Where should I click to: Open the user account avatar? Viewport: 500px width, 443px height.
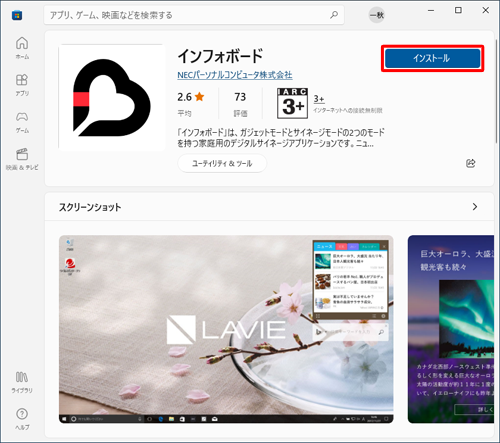(x=377, y=15)
